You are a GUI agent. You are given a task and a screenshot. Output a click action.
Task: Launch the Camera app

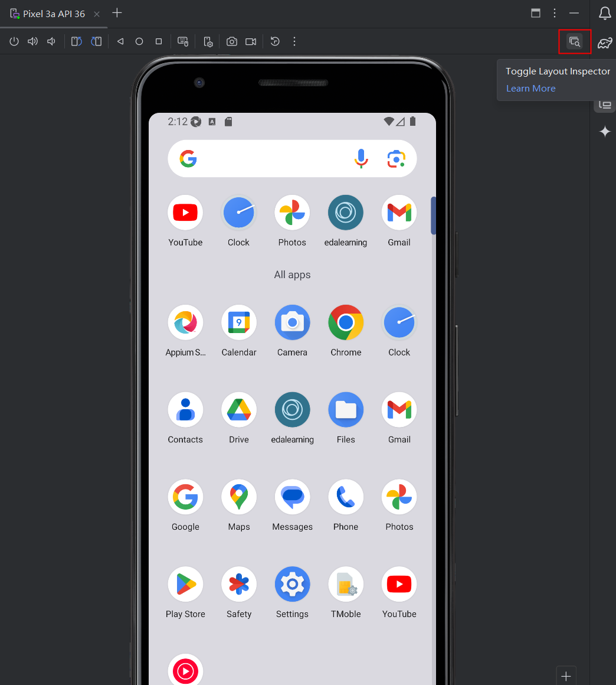coord(292,331)
